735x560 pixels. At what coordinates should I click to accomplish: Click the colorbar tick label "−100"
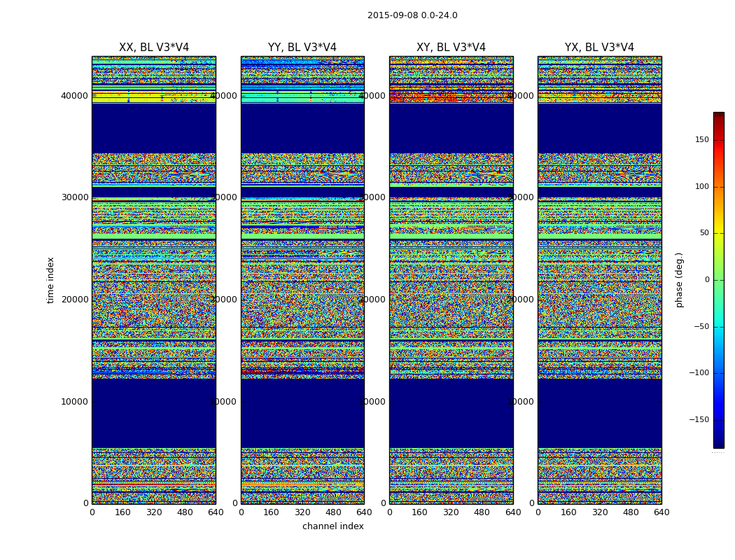(699, 372)
